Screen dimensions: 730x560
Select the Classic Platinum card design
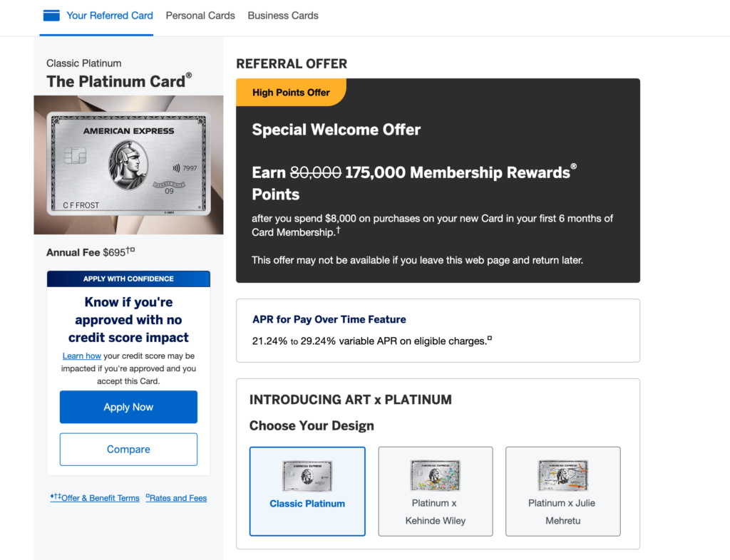pyautogui.click(x=307, y=491)
